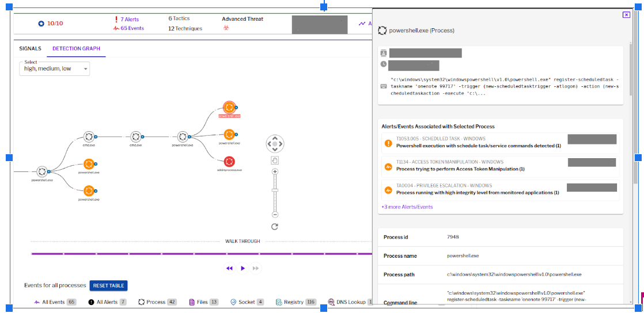Expand the blue dot on addinprocess.exe's parent powershell.exe node

coord(189,136)
